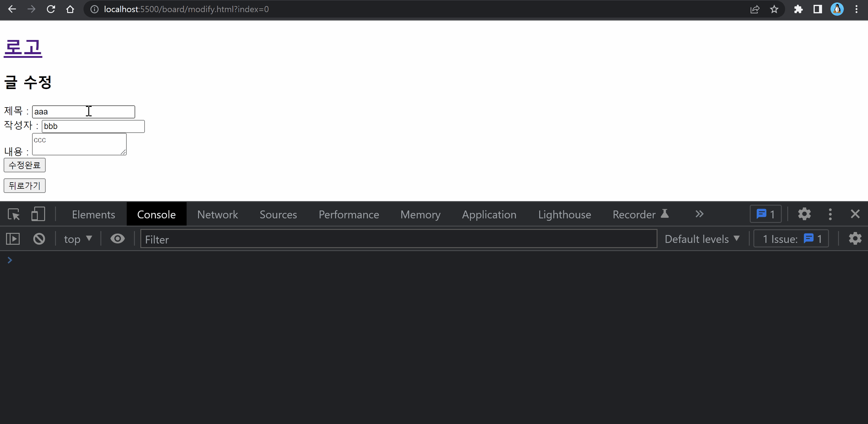
Task: Open live expression eye icon
Action: point(118,239)
